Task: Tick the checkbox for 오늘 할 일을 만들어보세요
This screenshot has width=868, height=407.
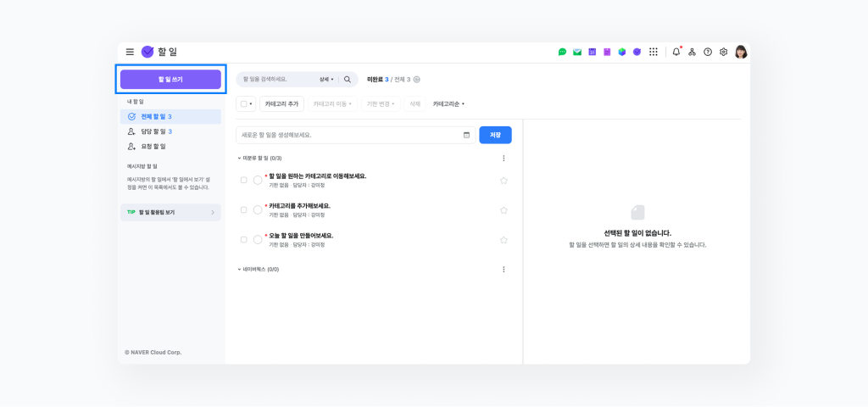Action: [243, 240]
